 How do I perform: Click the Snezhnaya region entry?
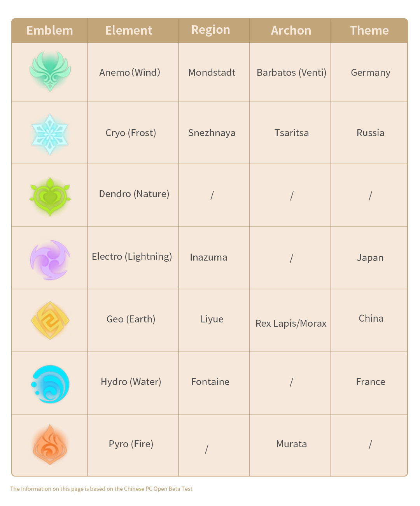pyautogui.click(x=212, y=133)
